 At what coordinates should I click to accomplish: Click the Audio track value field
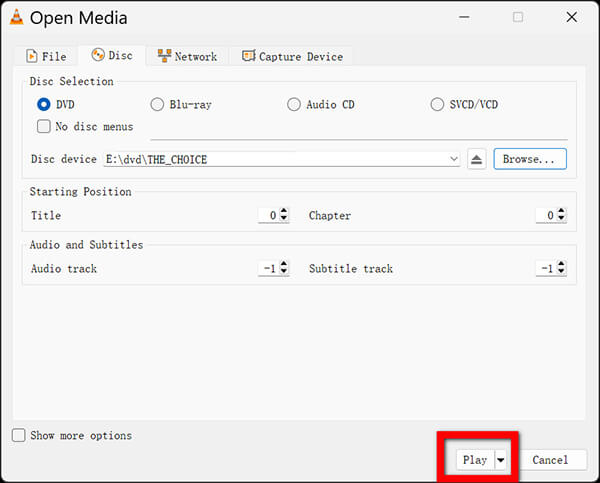(269, 269)
